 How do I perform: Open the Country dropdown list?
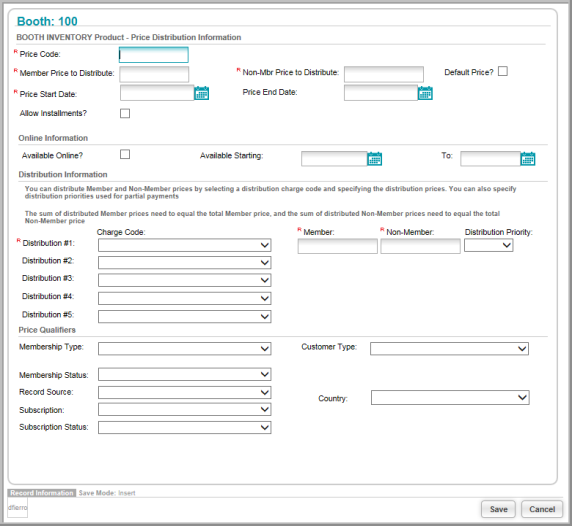click(x=450, y=398)
